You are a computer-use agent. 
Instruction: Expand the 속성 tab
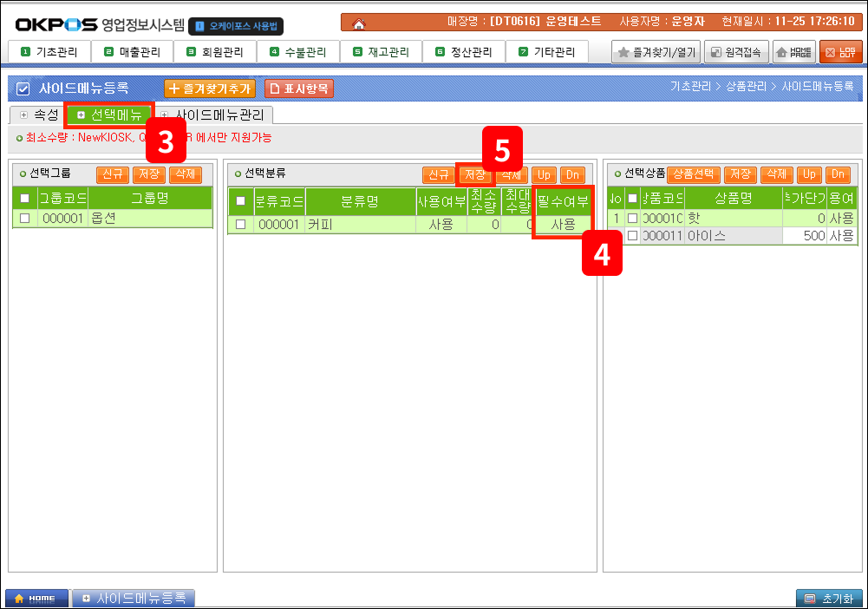point(37,115)
